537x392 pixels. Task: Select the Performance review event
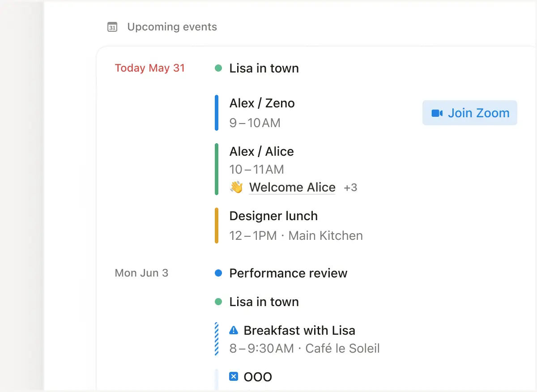[x=288, y=273]
